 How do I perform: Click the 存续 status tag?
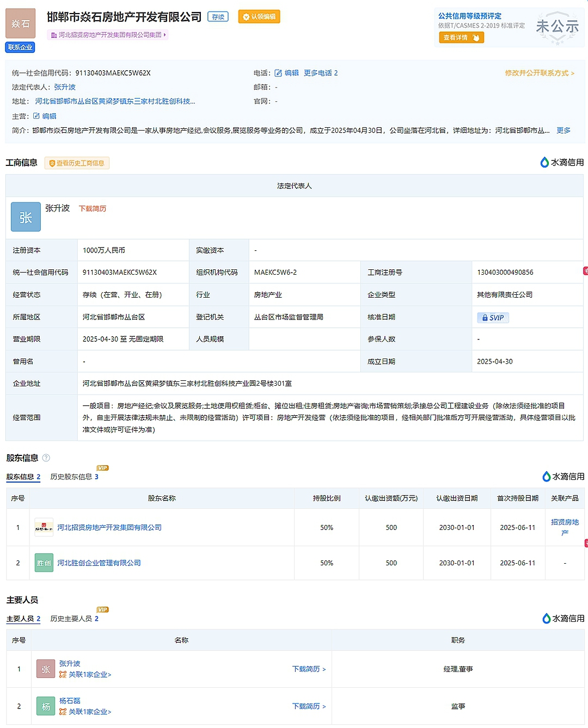click(218, 17)
